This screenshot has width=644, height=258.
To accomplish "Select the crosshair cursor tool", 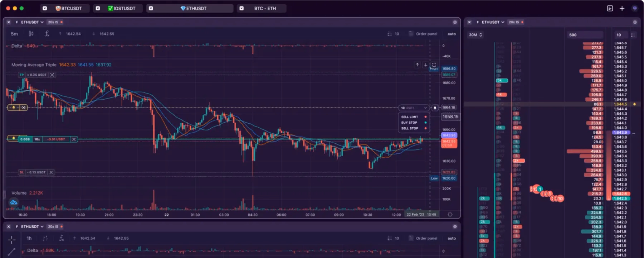I will click(x=11, y=240).
